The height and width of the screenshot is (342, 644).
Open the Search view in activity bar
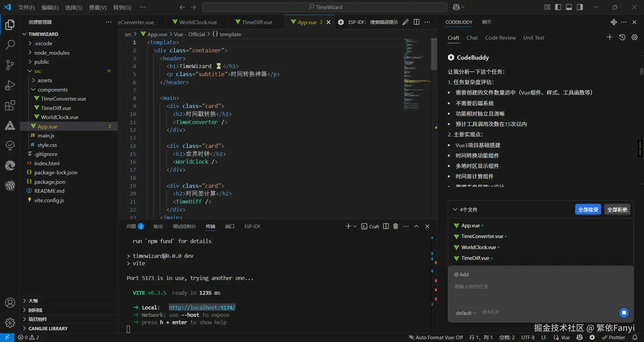click(10, 45)
